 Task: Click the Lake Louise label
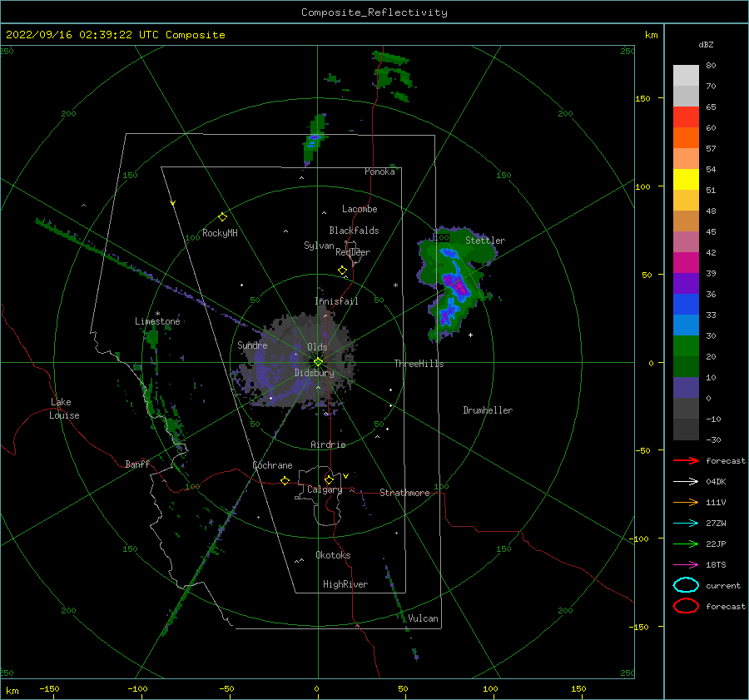(x=64, y=409)
